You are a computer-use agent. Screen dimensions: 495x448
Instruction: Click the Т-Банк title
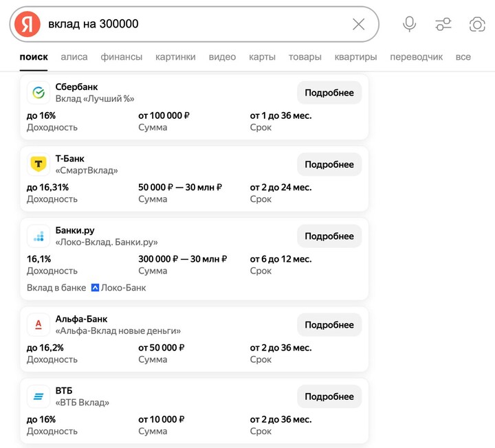coord(69,159)
